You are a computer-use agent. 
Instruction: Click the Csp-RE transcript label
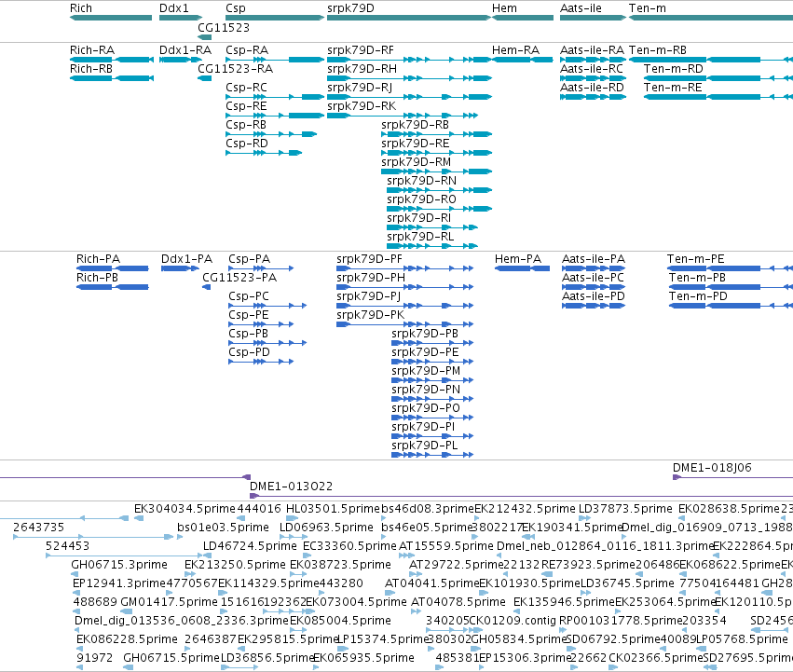point(246,106)
